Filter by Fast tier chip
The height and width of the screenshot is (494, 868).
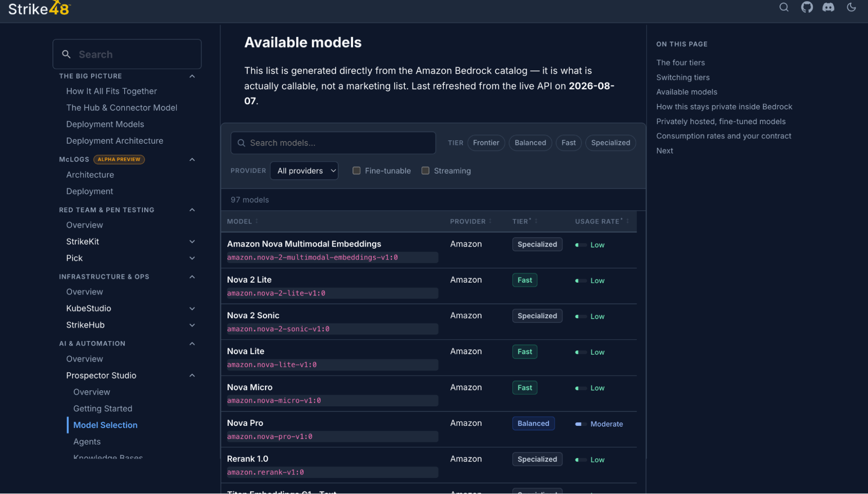[568, 143]
